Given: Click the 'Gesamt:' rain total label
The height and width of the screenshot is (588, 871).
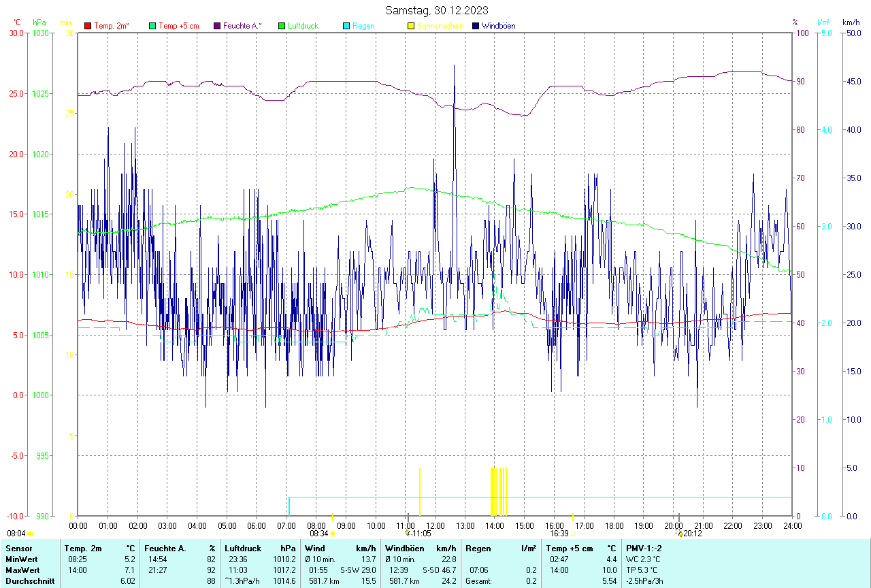Looking at the screenshot, I should coord(479,581).
